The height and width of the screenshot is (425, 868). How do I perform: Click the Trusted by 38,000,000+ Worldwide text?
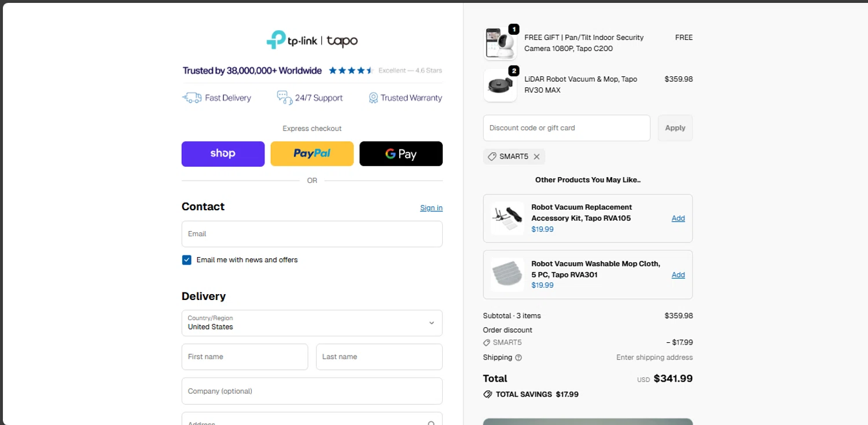(252, 71)
